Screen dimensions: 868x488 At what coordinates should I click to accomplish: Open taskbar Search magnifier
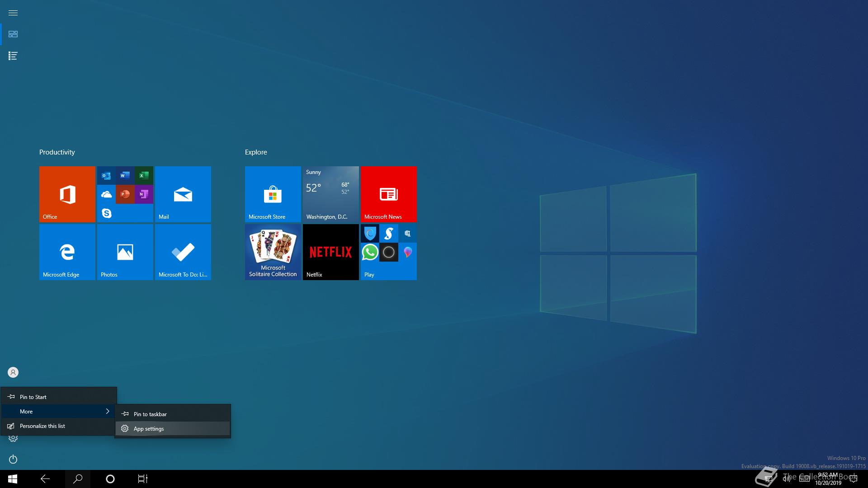click(x=78, y=479)
